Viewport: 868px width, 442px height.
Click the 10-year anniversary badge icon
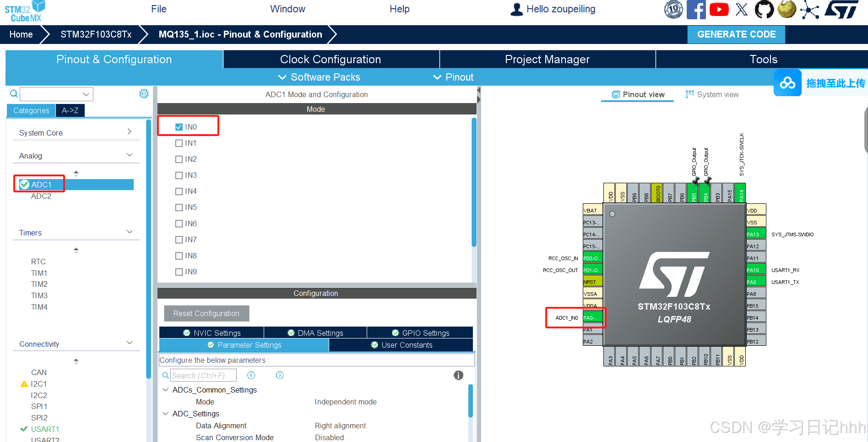[673, 10]
